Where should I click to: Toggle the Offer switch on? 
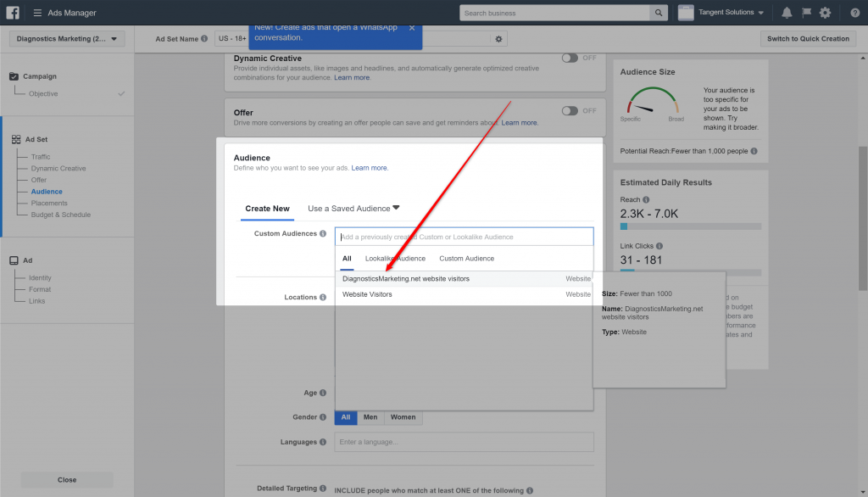pyautogui.click(x=570, y=111)
